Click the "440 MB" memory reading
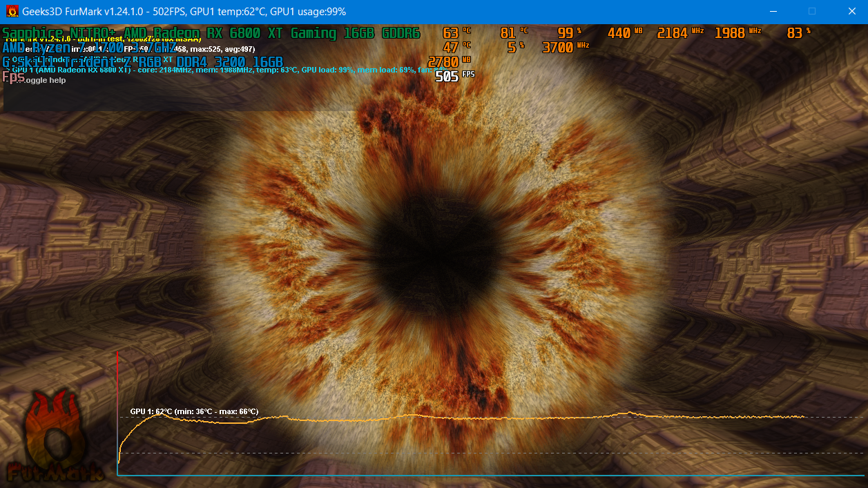 (625, 33)
